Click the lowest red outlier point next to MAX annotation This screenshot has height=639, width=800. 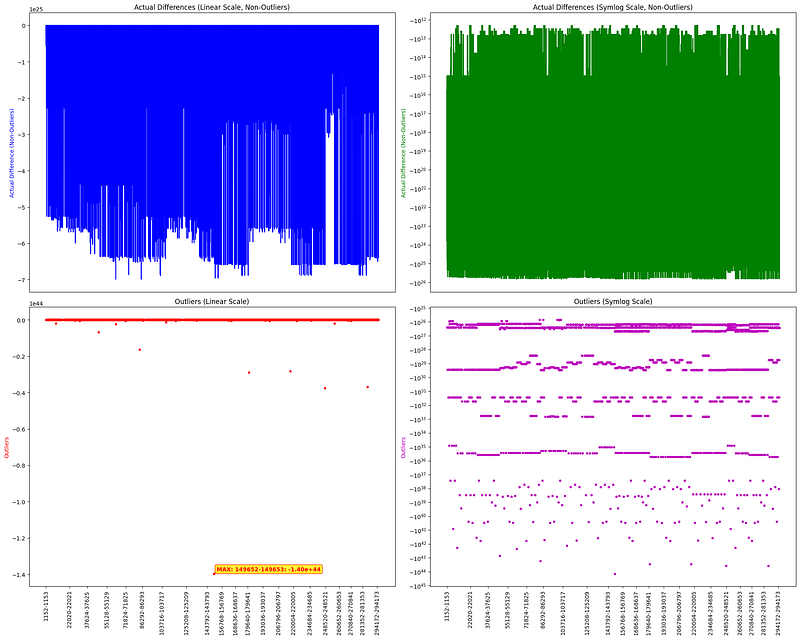click(x=214, y=574)
